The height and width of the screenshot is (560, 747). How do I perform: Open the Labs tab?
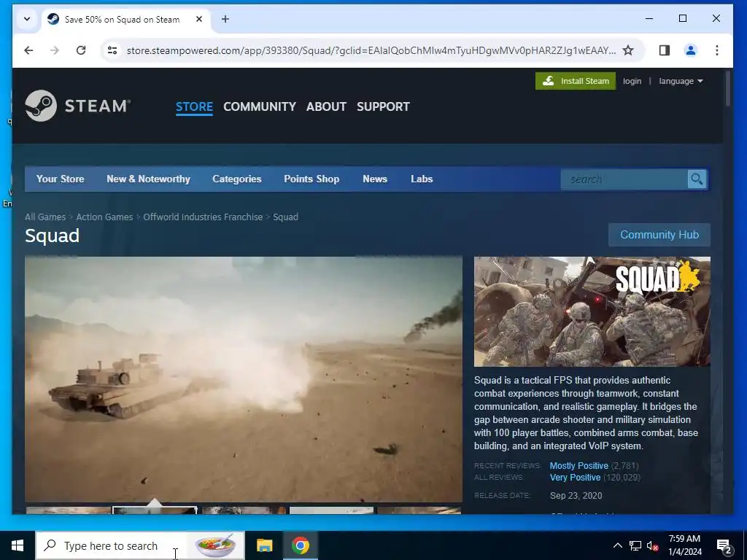[x=422, y=179]
